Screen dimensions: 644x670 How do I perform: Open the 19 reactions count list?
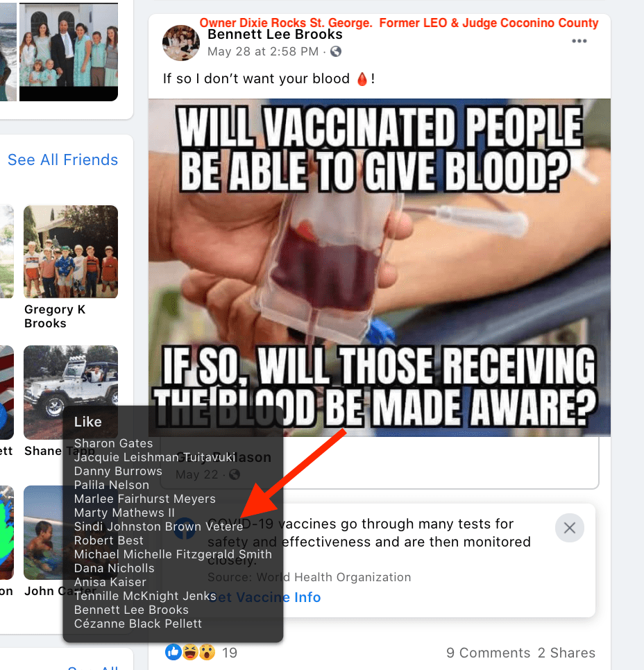[230, 653]
